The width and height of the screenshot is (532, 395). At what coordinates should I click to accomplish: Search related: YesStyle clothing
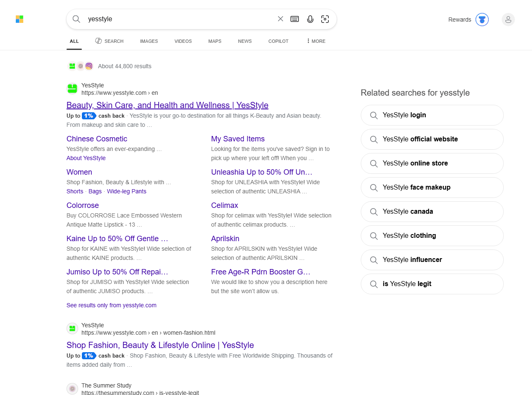432,236
